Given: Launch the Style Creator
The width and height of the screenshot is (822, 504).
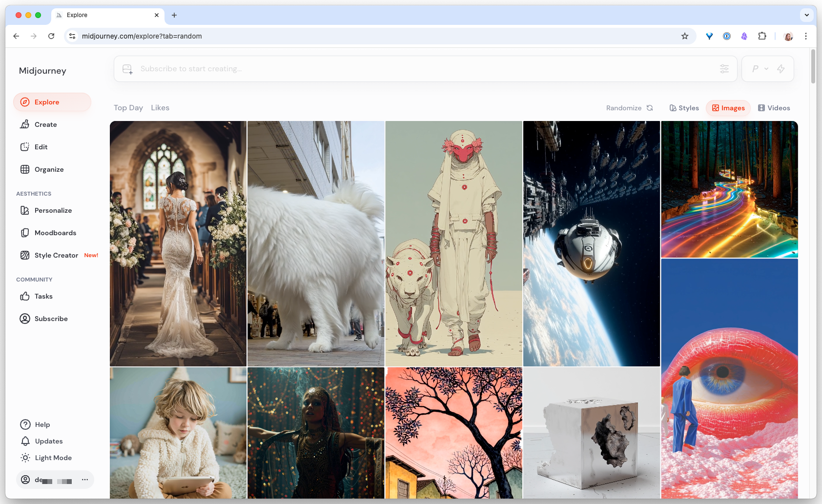Looking at the screenshot, I should 56,255.
